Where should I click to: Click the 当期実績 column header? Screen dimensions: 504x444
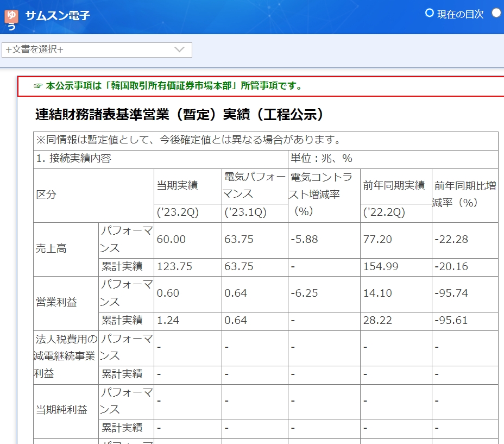click(177, 186)
